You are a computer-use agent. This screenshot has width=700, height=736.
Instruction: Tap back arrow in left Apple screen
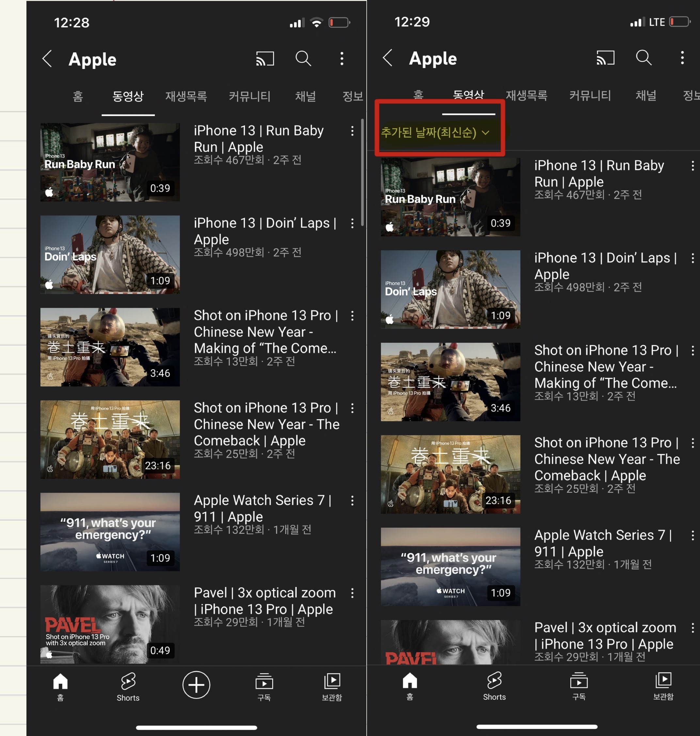pos(47,58)
